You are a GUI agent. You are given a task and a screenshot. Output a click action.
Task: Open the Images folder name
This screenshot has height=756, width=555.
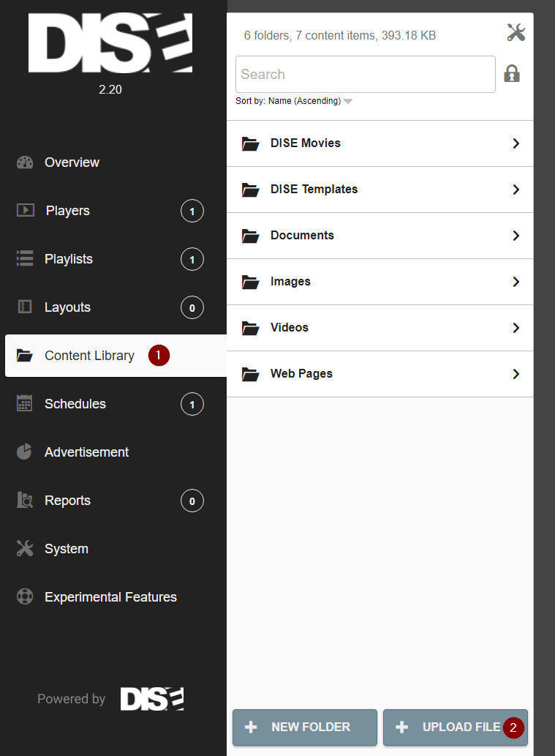point(290,282)
